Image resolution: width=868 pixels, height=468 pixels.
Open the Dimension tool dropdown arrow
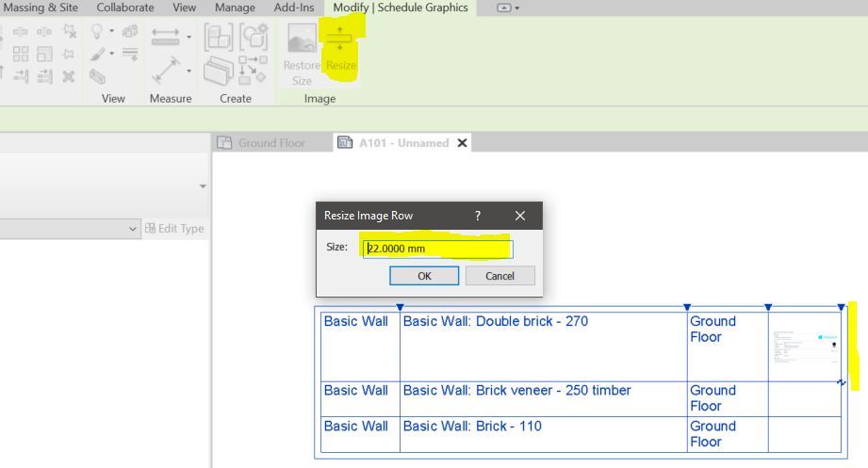coord(188,71)
